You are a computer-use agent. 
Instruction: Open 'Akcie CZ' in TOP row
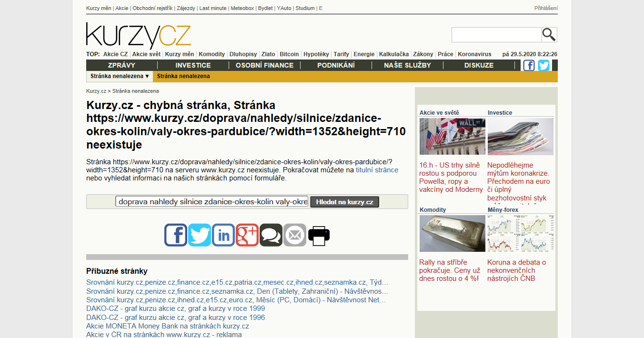tap(115, 54)
